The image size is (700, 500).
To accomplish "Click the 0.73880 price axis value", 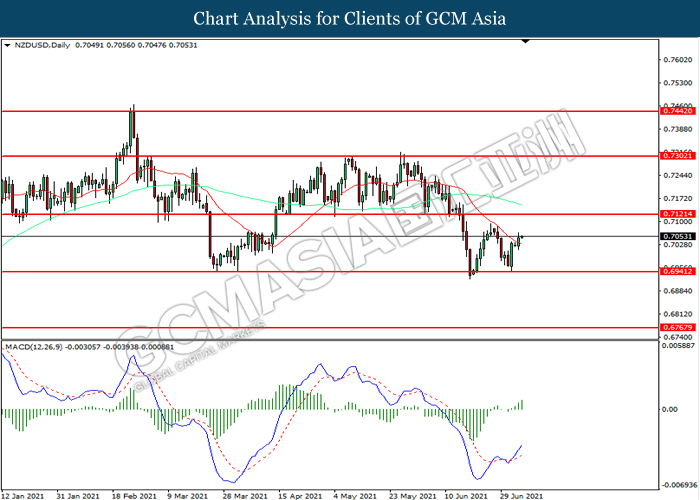I will [x=678, y=129].
